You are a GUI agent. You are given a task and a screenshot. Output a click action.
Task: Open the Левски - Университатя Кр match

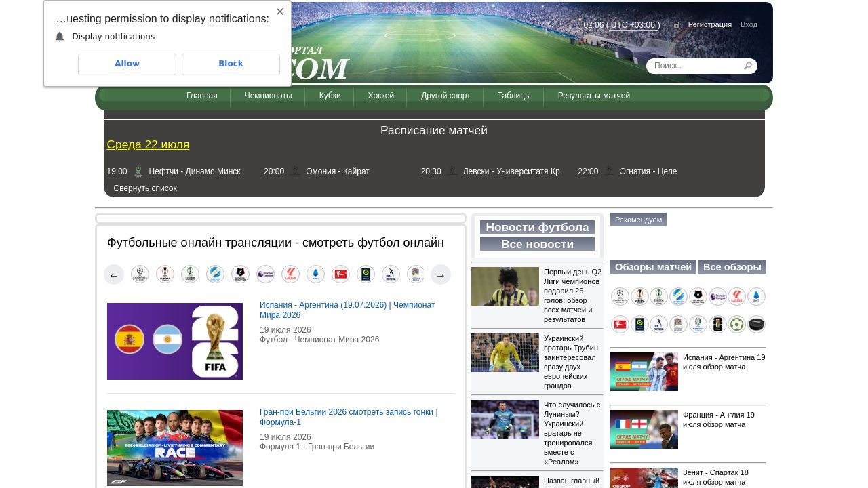tap(511, 171)
